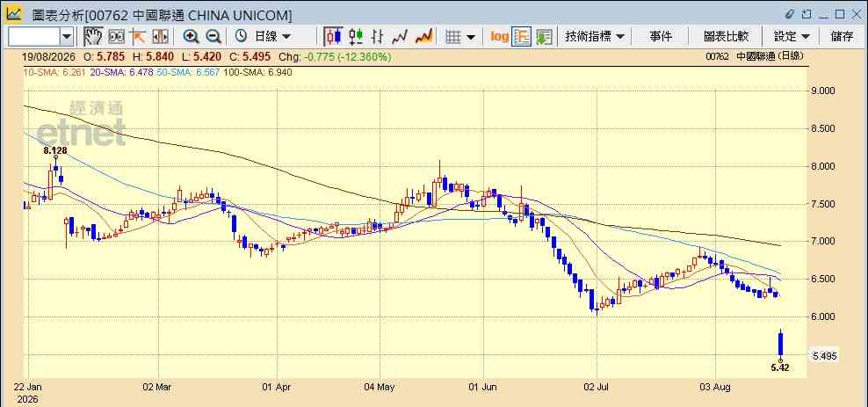Click the green arrow download icon
Viewport: 868px width, 407px height.
click(544, 37)
